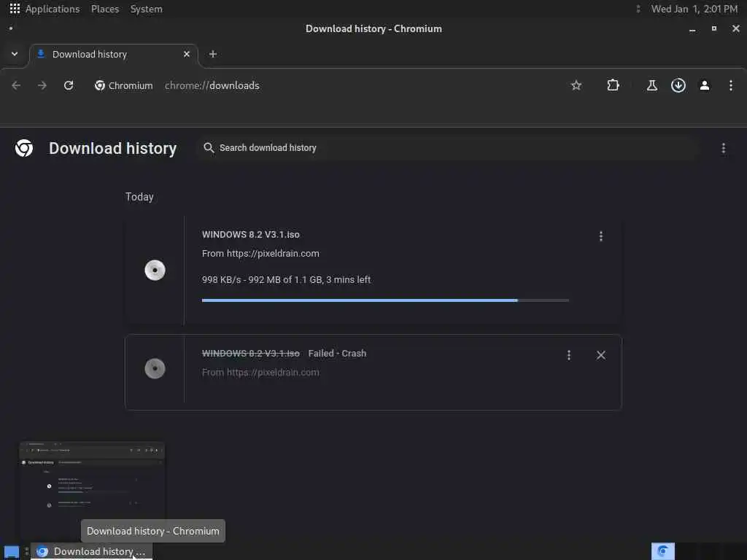The width and height of the screenshot is (747, 560).
Task: Open the downloads page more actions menu
Action: [x=723, y=148]
